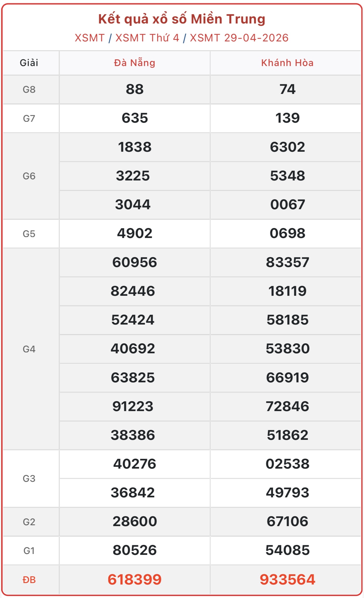Screen dimensions: 364x598
Task: Select Khánh Hòa special prize number 933564
Action: click(287, 580)
